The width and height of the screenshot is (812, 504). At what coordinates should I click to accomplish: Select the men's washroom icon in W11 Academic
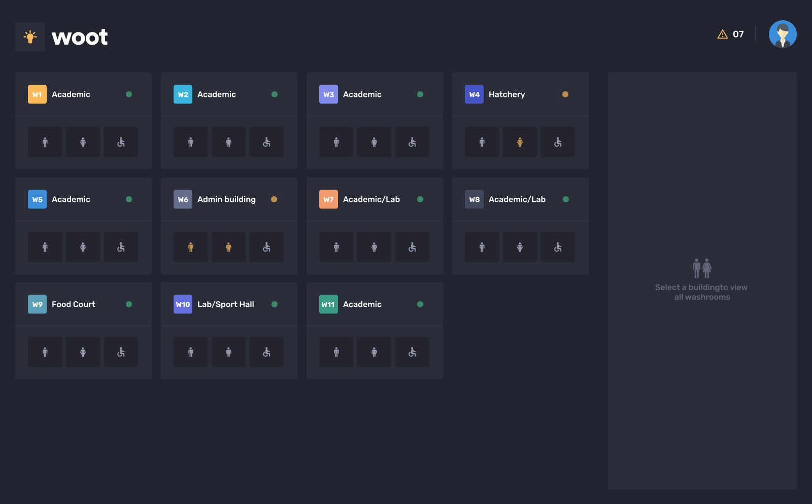336,352
